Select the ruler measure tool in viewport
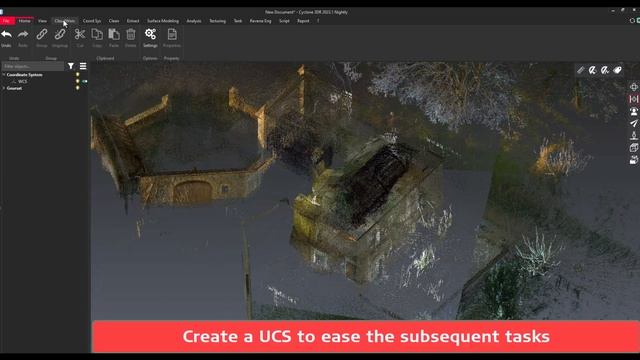 pyautogui.click(x=580, y=70)
